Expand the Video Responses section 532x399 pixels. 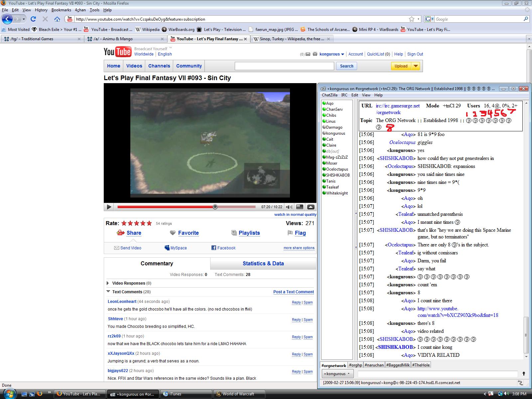tap(107, 283)
